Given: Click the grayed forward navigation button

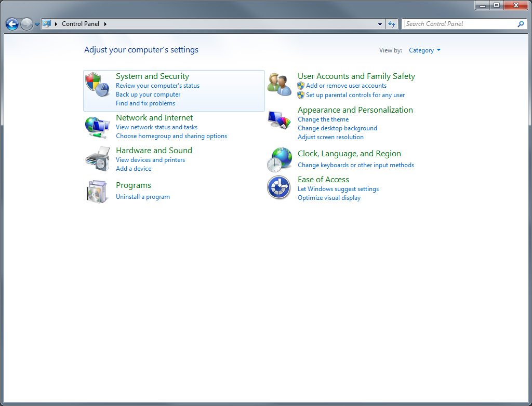Looking at the screenshot, I should (26, 24).
